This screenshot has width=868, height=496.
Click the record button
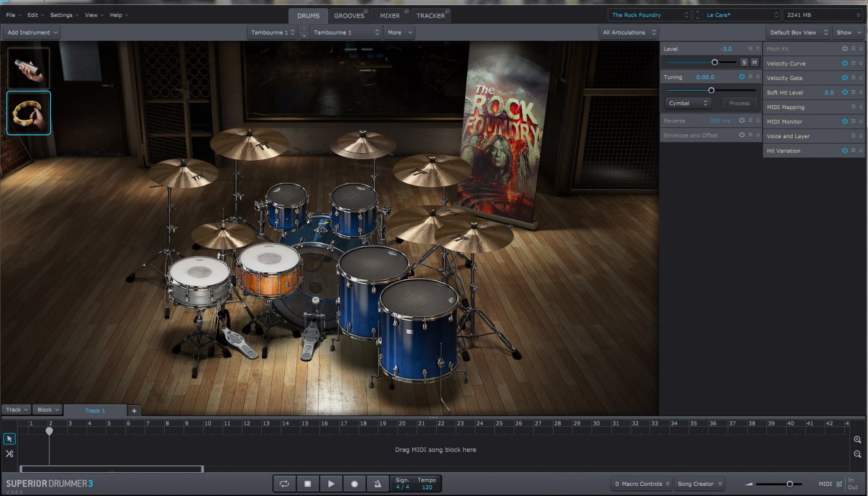point(354,484)
